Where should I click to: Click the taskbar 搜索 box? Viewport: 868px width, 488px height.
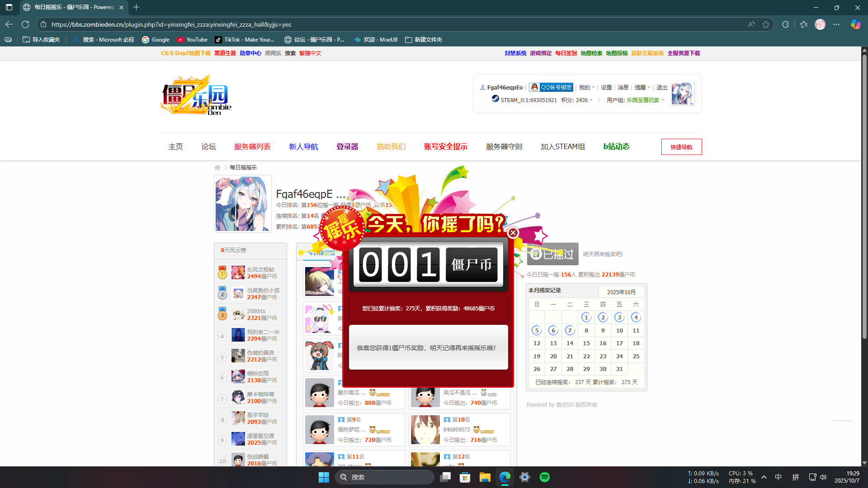click(384, 477)
